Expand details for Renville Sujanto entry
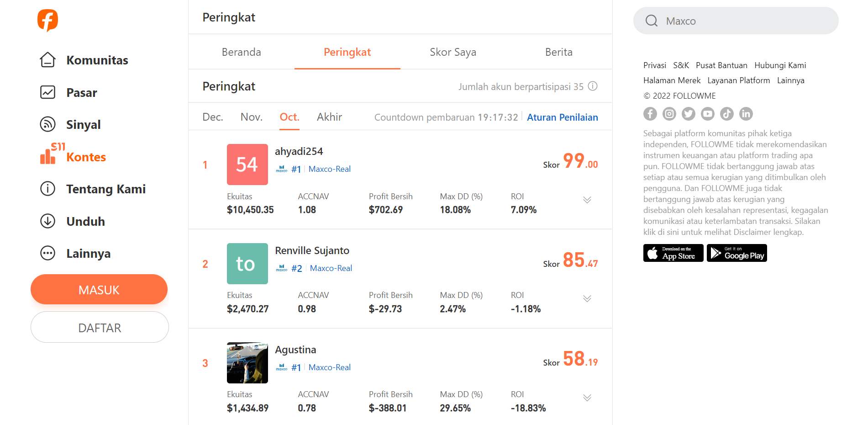Image resolution: width=868 pixels, height=425 pixels. pos(587,298)
